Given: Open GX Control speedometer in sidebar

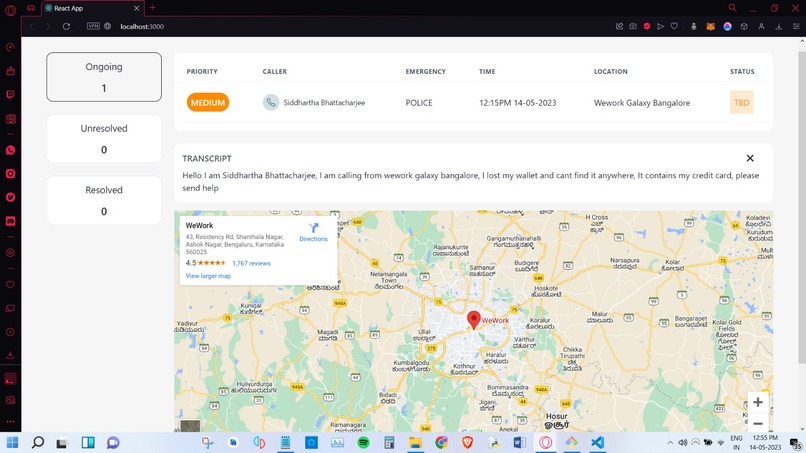Looking at the screenshot, I should point(10,47).
